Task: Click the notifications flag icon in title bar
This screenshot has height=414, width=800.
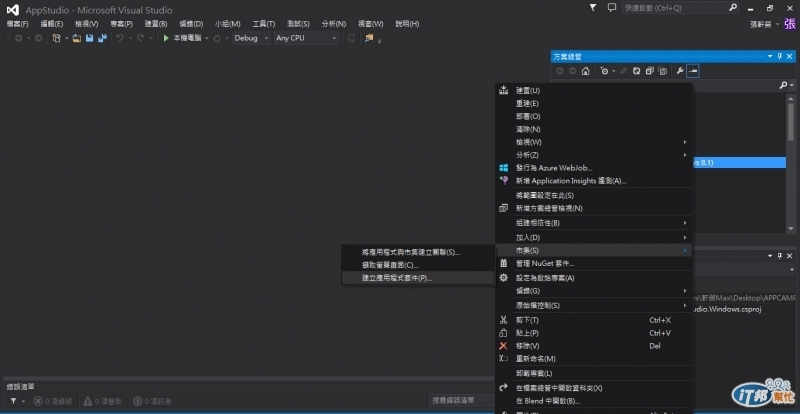Action: (593, 8)
